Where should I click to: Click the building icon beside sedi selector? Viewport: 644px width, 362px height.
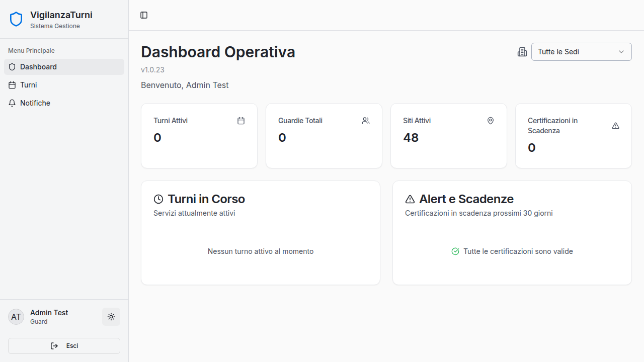pyautogui.click(x=522, y=52)
